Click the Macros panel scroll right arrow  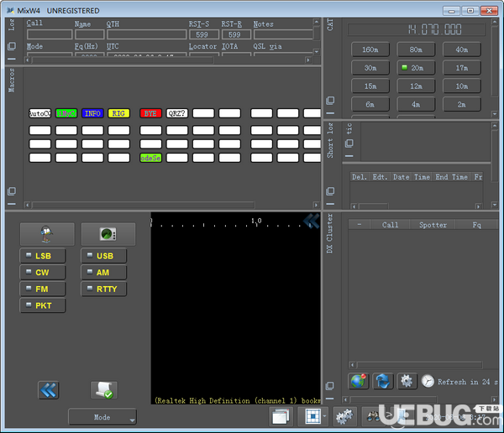316,205
